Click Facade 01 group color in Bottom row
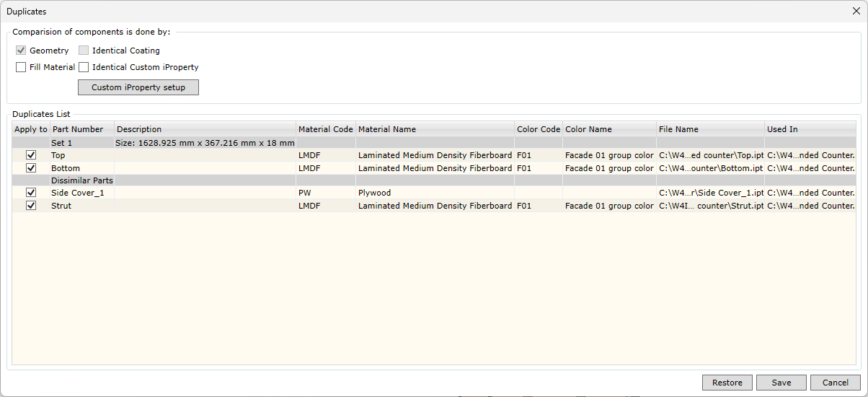Screen dimensions: 868x397 point(610,168)
